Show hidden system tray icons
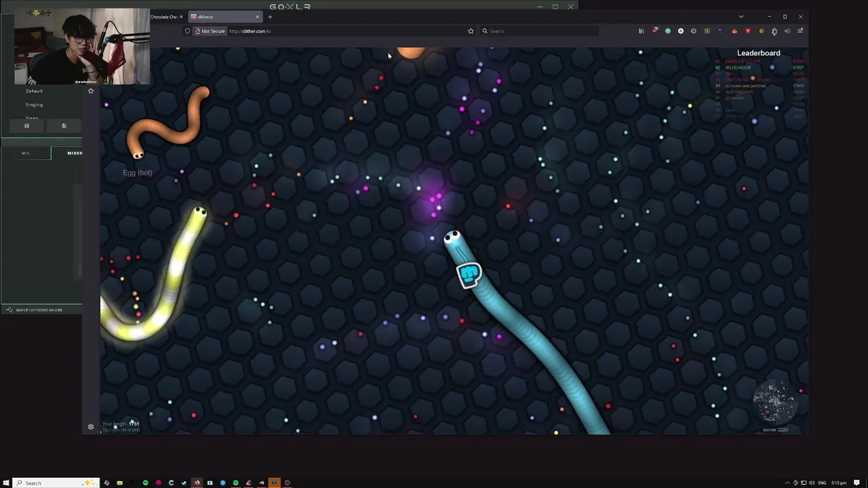 click(787, 483)
